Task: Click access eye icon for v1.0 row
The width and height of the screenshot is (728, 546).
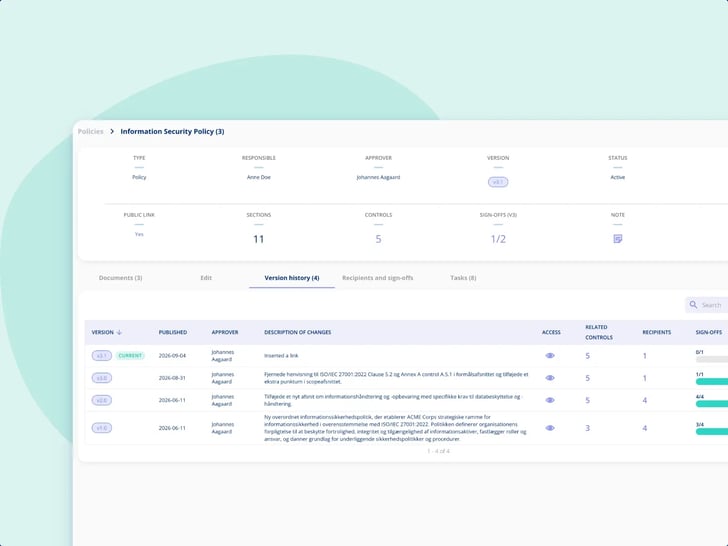Action: coord(550,428)
